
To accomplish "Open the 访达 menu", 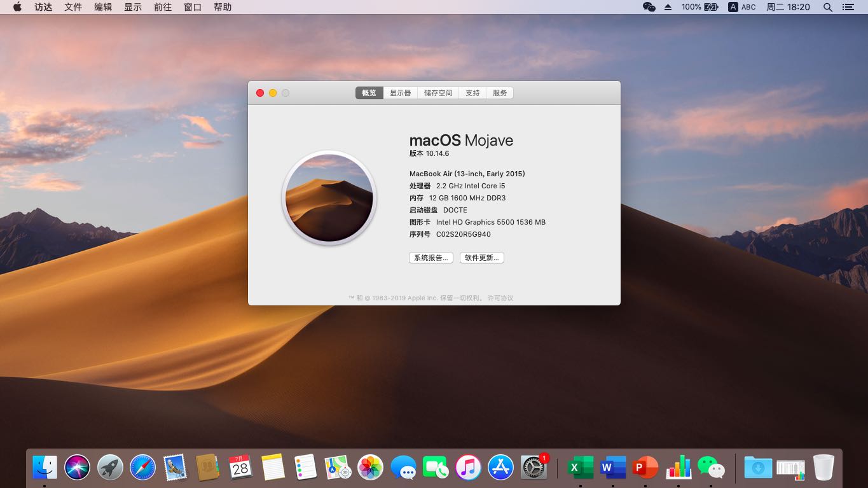I will pos(43,7).
